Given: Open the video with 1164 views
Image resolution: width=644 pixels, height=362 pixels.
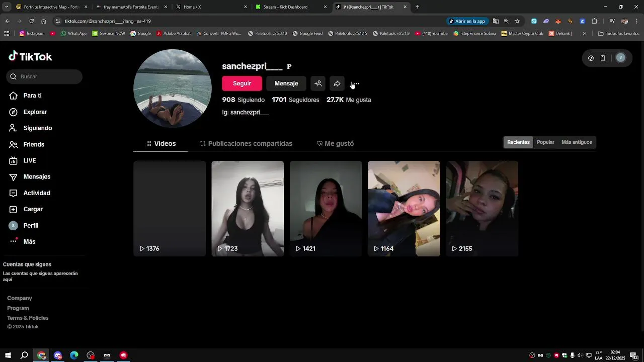Looking at the screenshot, I should pyautogui.click(x=404, y=209).
